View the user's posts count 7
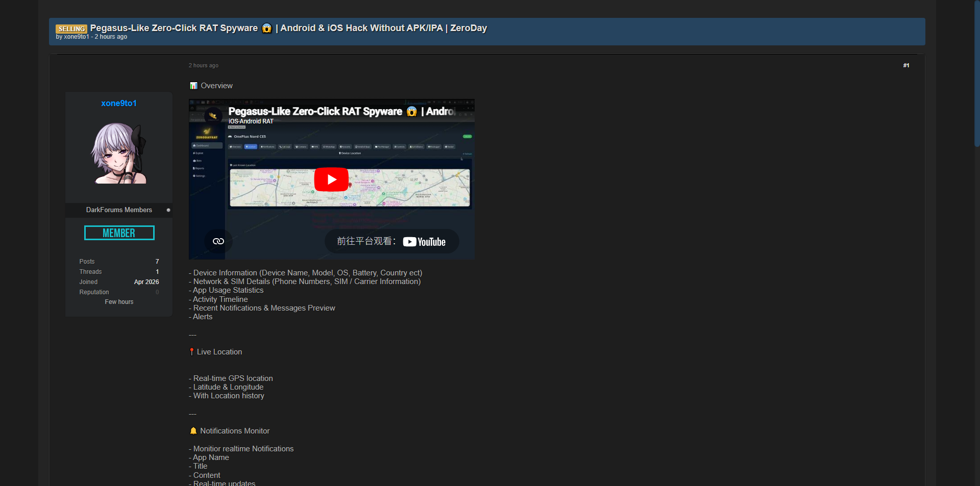The height and width of the screenshot is (486, 980). (157, 262)
